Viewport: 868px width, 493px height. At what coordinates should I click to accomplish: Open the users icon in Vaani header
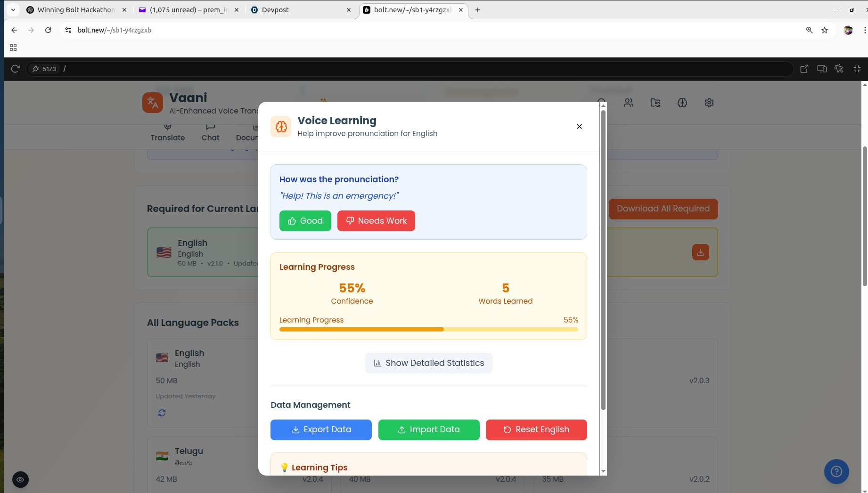629,103
